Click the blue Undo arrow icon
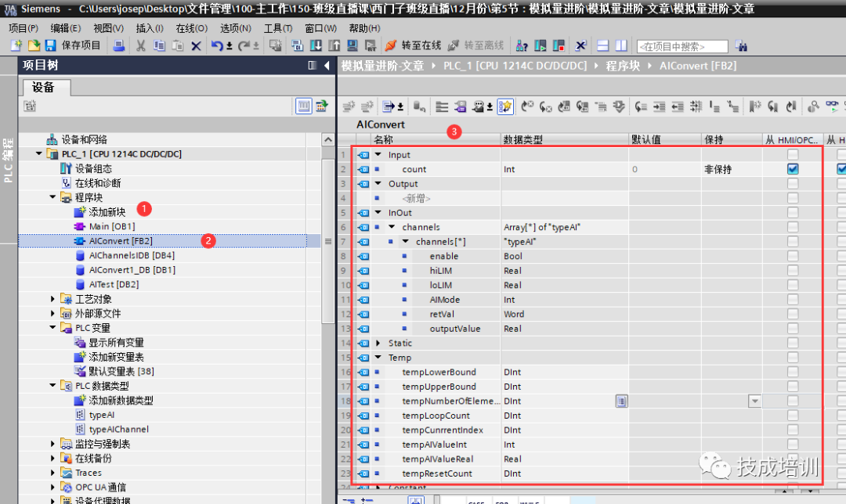This screenshot has width=846, height=504. pyautogui.click(x=217, y=46)
